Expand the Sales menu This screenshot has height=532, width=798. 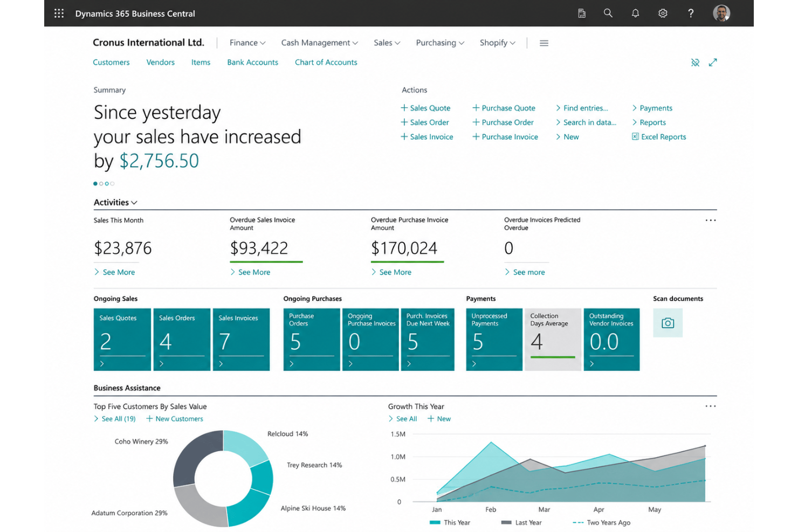(387, 43)
